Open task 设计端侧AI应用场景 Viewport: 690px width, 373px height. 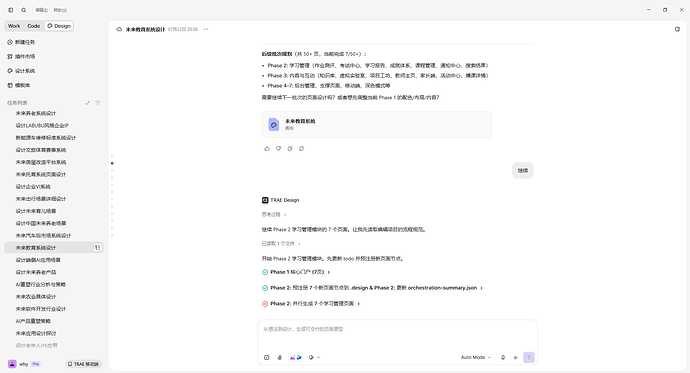click(x=38, y=260)
